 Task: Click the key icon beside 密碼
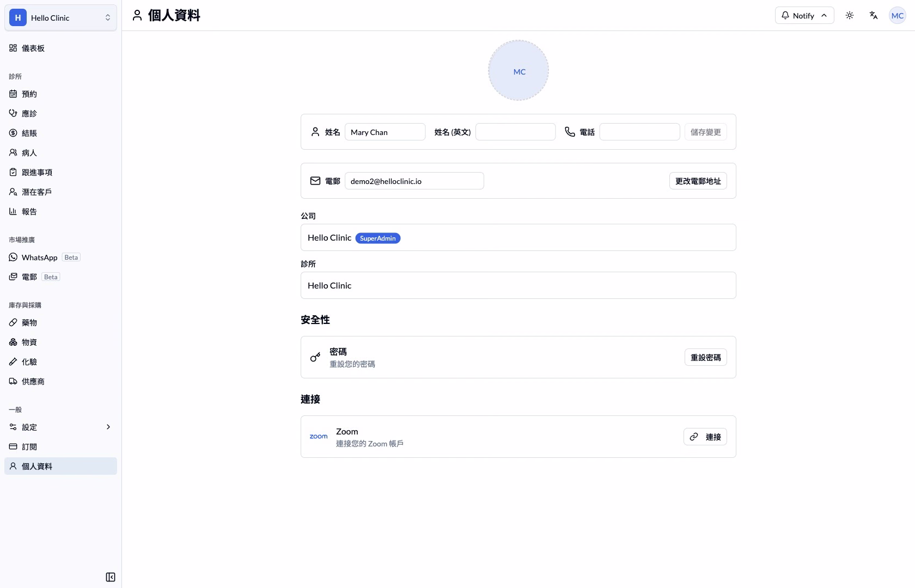(x=315, y=357)
